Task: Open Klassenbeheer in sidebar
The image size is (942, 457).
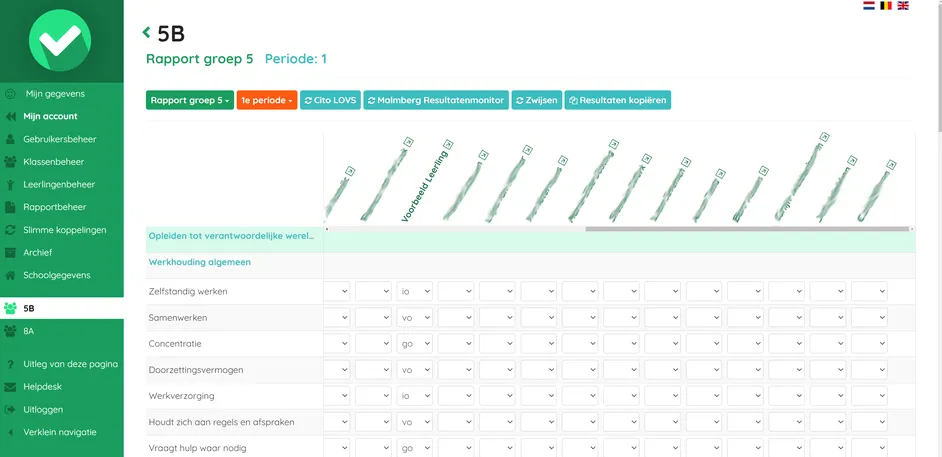Action: pos(53,162)
